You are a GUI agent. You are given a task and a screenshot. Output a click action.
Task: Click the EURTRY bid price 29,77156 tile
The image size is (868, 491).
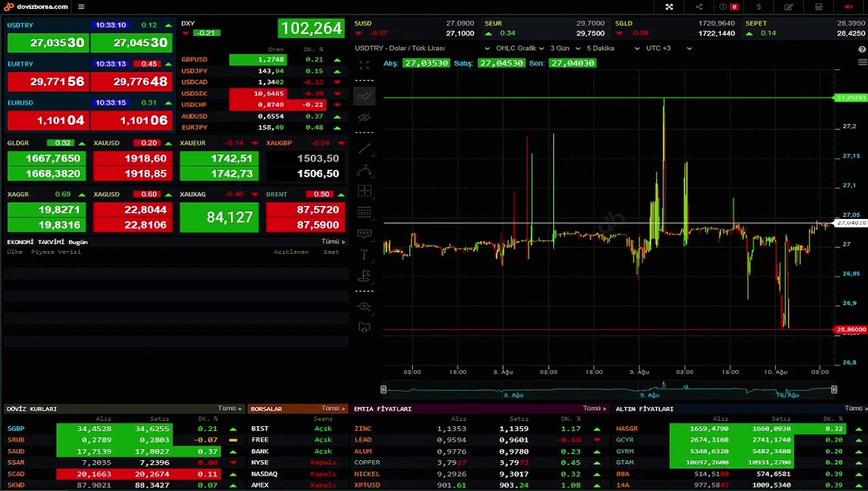(x=48, y=81)
